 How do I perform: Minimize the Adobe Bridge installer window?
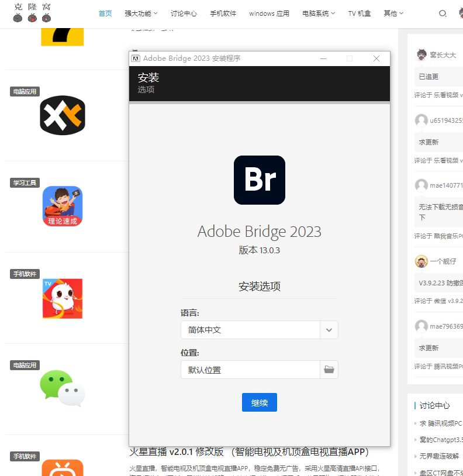pos(323,58)
